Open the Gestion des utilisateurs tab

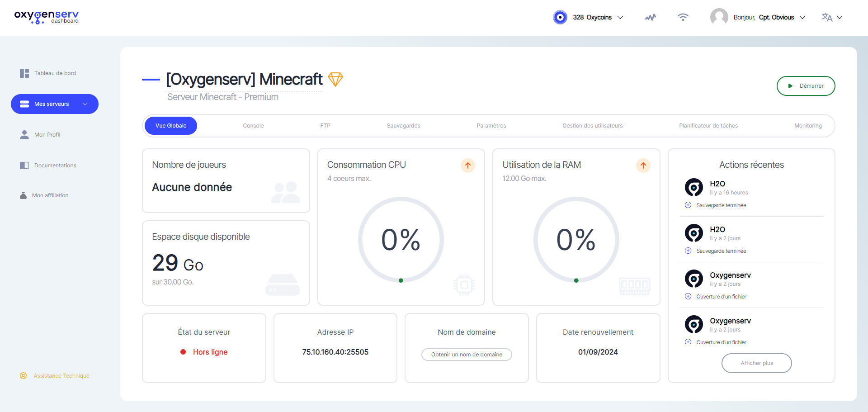click(593, 126)
